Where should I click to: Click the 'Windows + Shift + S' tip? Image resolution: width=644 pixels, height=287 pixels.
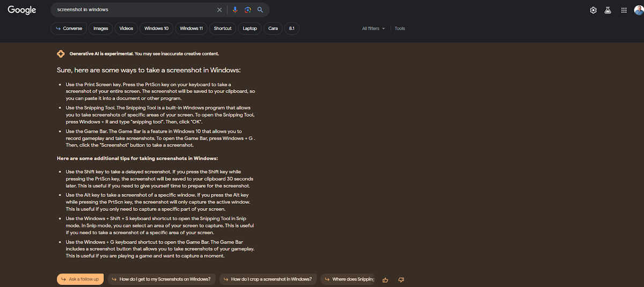pos(159,225)
